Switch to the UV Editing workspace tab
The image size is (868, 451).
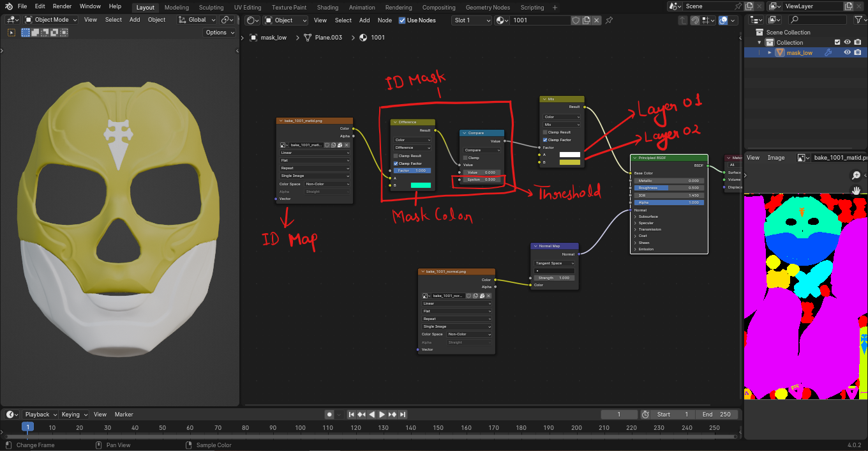248,8
